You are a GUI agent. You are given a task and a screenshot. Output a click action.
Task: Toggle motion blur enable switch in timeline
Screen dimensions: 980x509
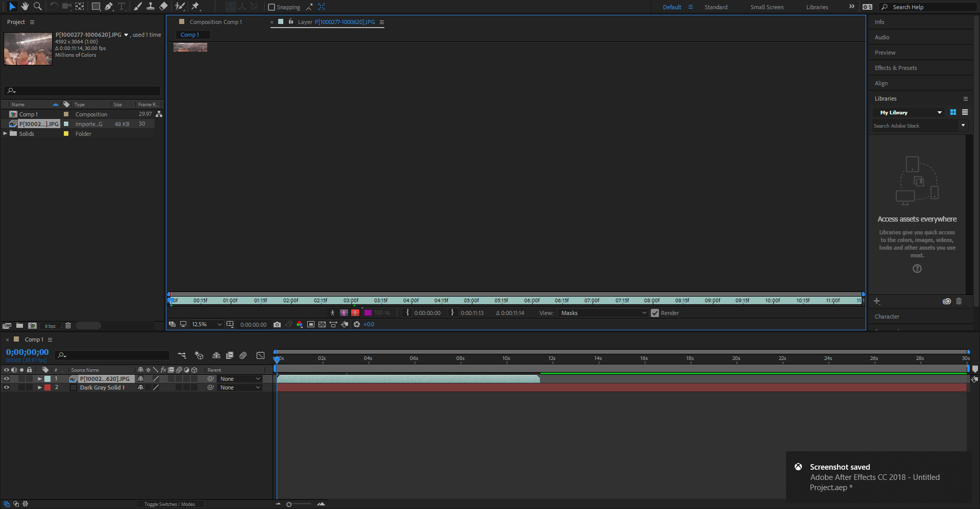(x=243, y=355)
